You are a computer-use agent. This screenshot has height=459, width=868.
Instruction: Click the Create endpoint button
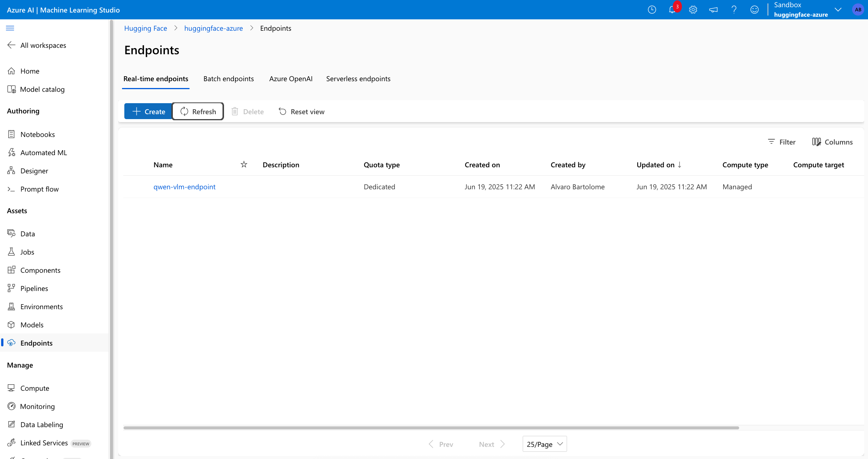148,111
